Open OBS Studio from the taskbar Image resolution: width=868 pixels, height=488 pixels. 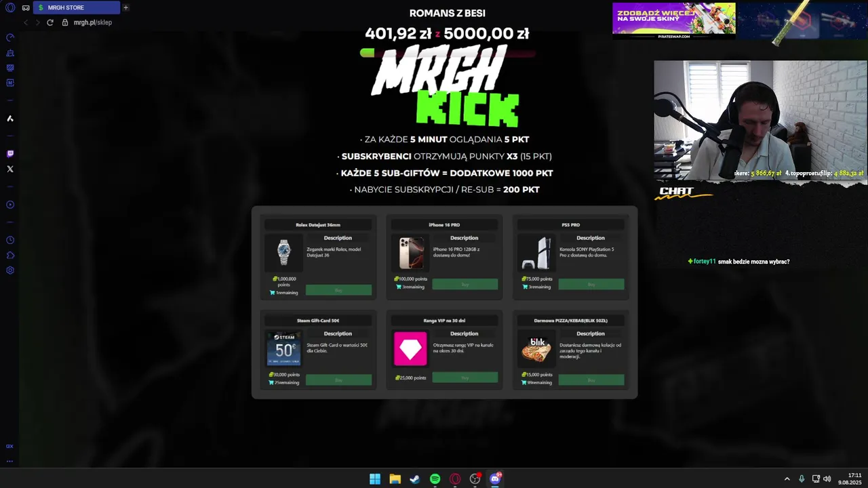475,479
